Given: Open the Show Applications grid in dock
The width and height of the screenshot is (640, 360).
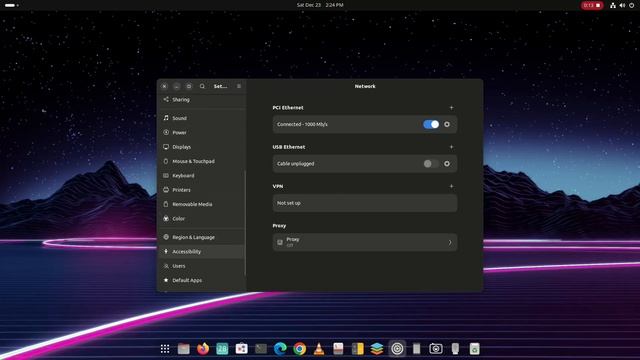Looking at the screenshot, I should [165, 349].
